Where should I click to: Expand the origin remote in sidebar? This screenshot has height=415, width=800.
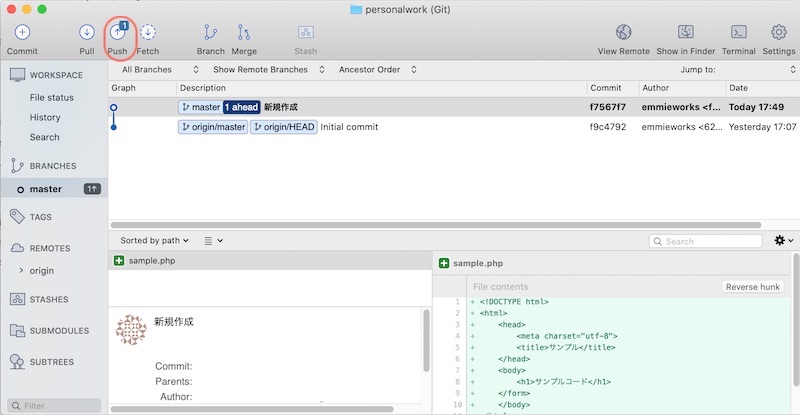pyautogui.click(x=21, y=270)
